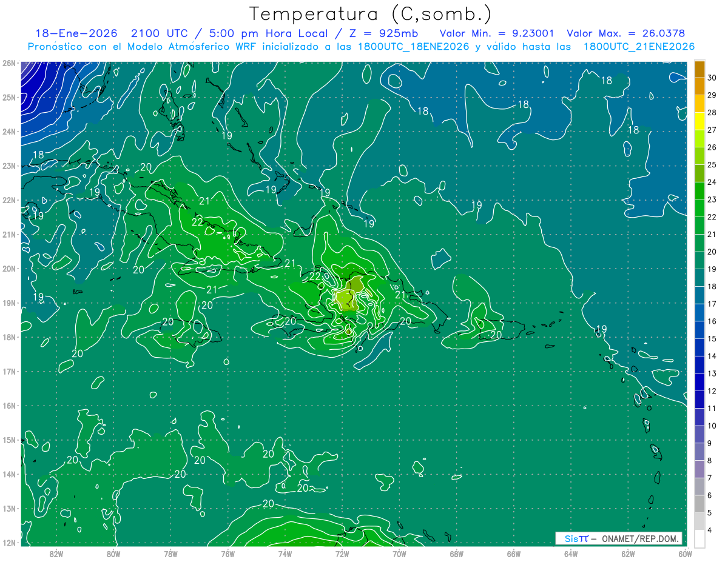Image resolution: width=728 pixels, height=562 pixels.
Task: Click the "80W" longitude label
Action: tap(113, 554)
